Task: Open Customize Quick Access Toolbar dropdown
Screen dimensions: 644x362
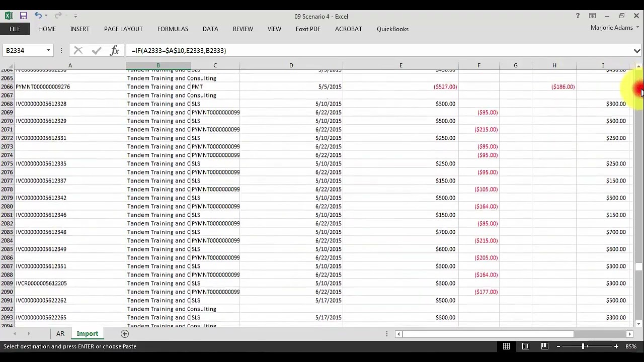Action: (x=75, y=16)
